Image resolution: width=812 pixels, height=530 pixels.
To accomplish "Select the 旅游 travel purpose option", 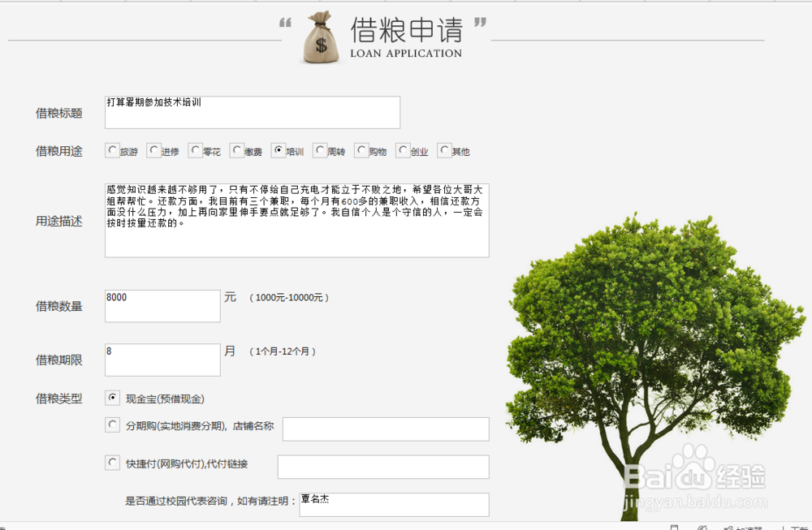I will (112, 150).
